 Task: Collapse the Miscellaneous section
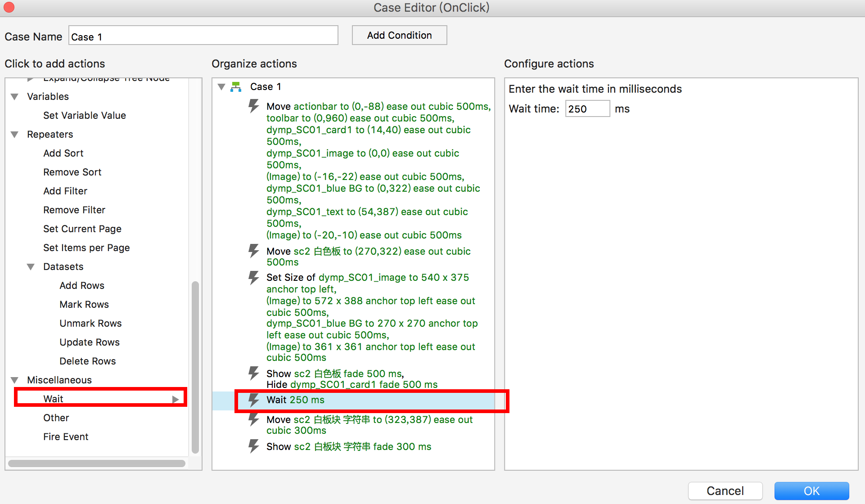tap(15, 380)
